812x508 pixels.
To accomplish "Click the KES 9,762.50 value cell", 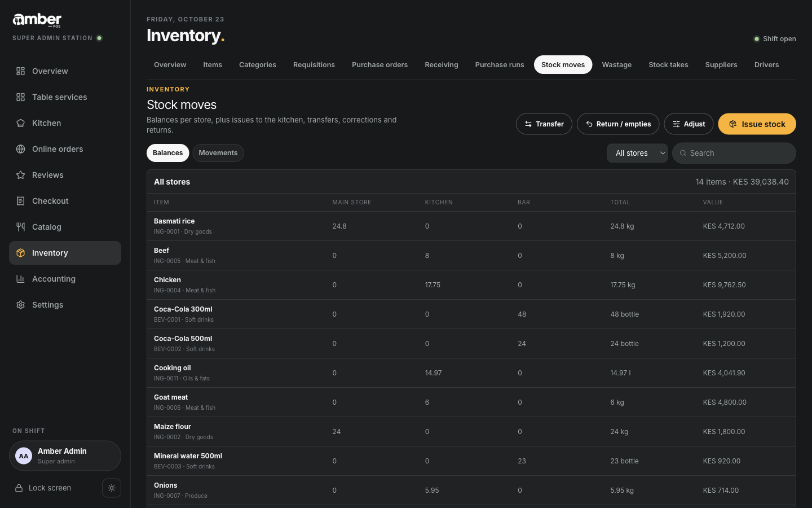I will coord(724,285).
